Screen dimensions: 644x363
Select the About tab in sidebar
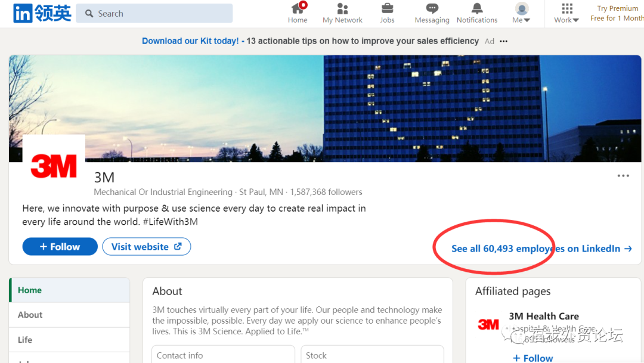pyautogui.click(x=69, y=315)
